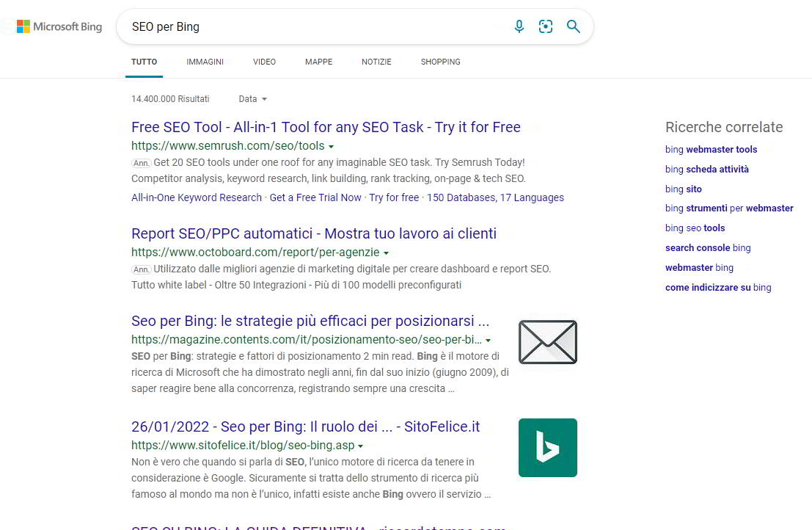Image resolution: width=812 pixels, height=530 pixels.
Task: Open arrow next to magazine.contents.com URL
Action: (488, 341)
